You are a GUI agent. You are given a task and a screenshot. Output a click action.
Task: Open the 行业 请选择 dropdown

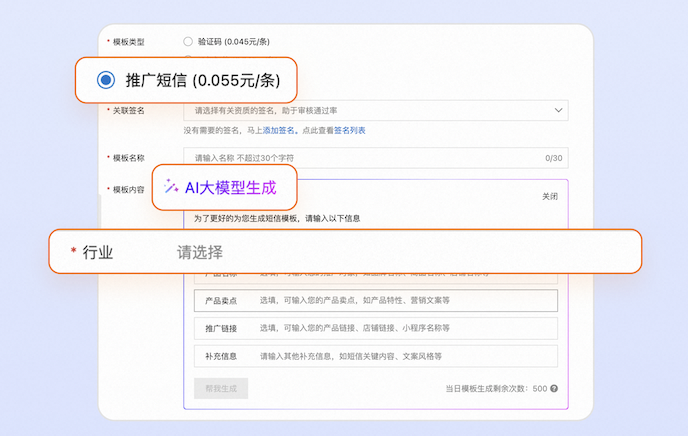click(x=345, y=252)
